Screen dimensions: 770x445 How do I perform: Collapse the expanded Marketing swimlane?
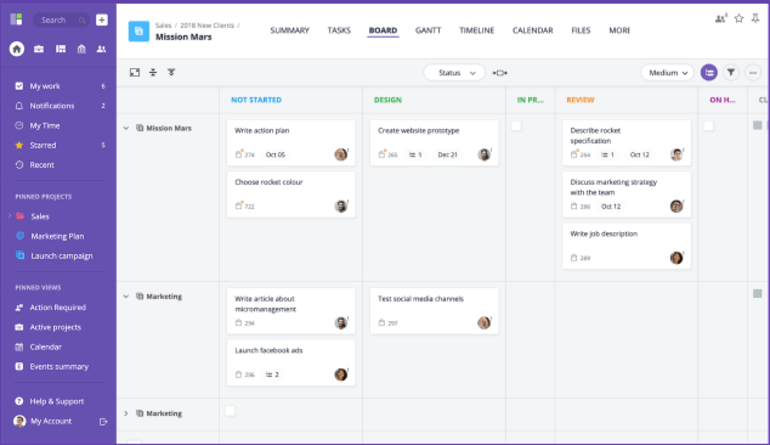pyautogui.click(x=126, y=297)
